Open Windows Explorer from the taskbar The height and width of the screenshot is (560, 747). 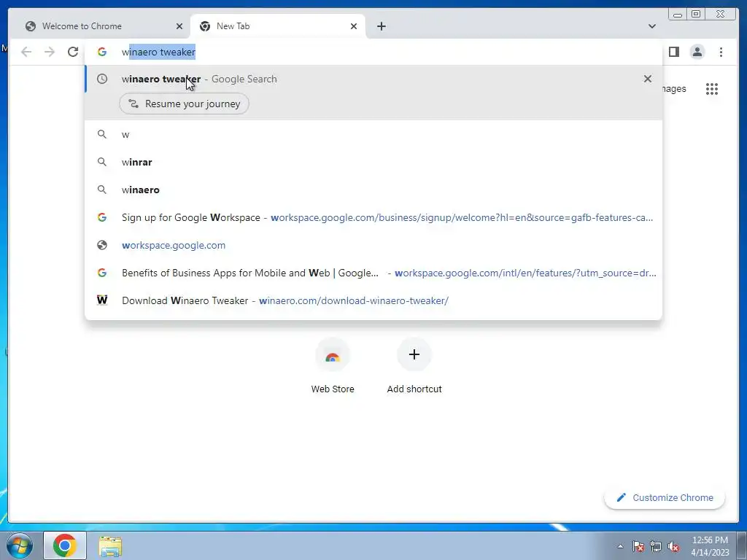110,546
